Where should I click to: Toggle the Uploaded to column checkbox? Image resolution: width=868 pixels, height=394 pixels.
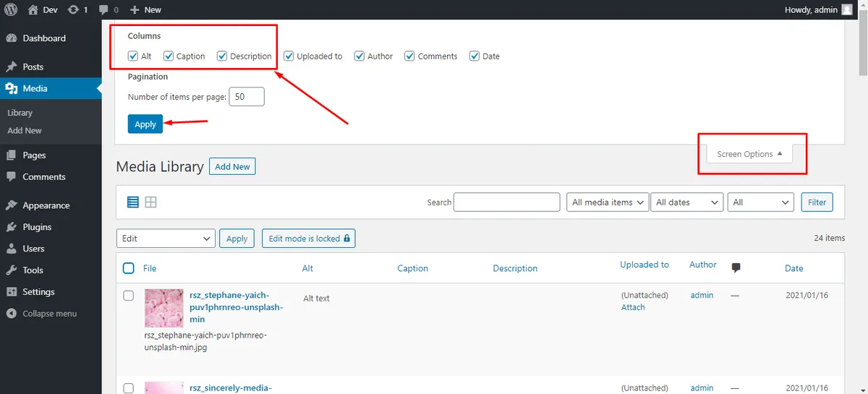(x=289, y=56)
